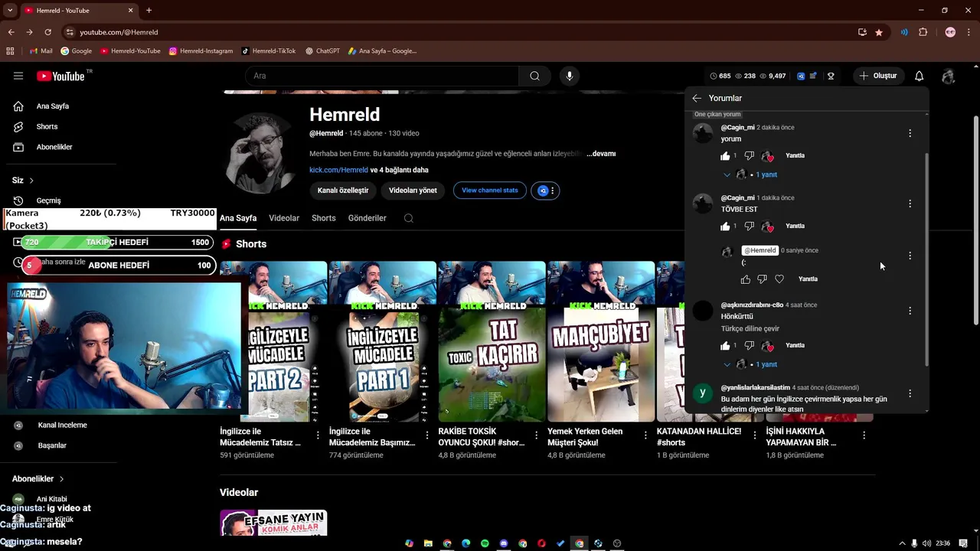The image size is (980, 551).
Task: Bookmark page with star icon
Action: [878, 32]
